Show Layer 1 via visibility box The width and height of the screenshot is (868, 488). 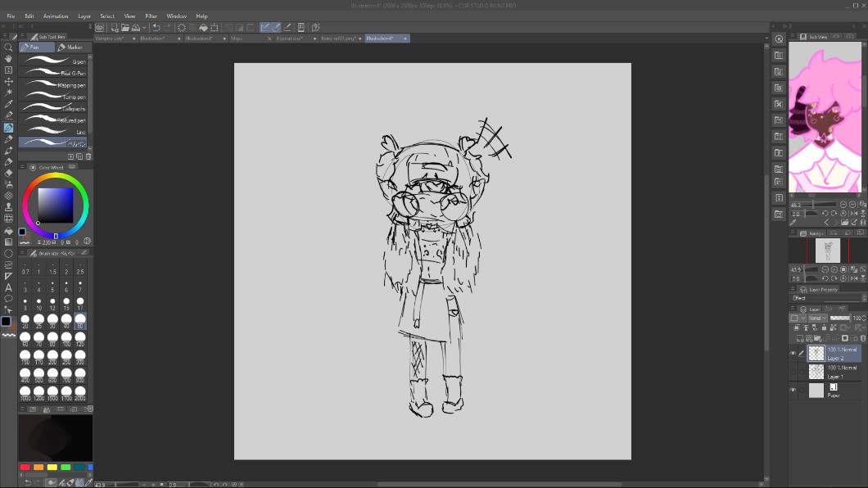(793, 372)
